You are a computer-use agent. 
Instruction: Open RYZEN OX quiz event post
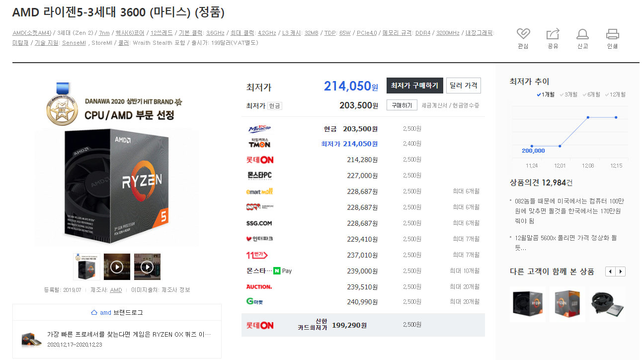[129, 334]
